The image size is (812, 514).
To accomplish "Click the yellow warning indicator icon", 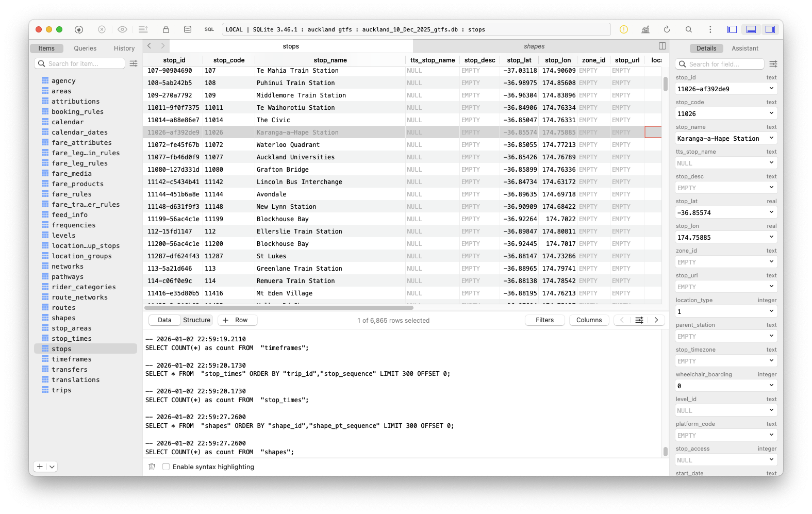I will tap(623, 29).
